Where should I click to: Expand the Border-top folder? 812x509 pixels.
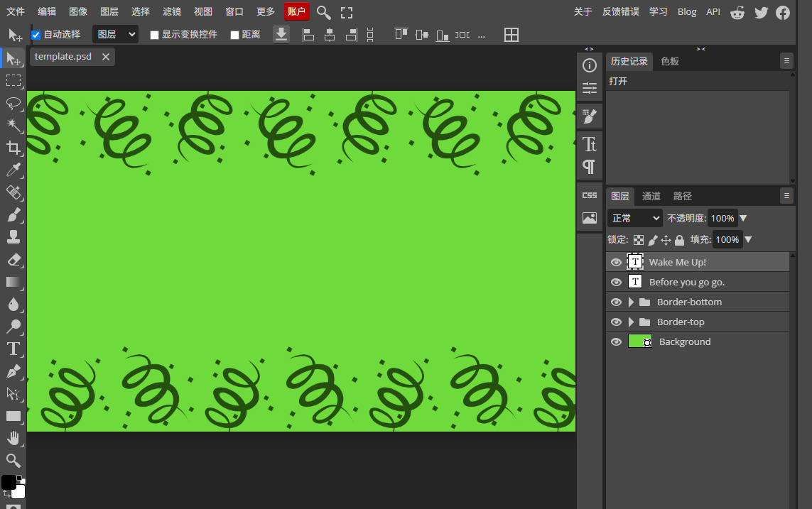(631, 322)
